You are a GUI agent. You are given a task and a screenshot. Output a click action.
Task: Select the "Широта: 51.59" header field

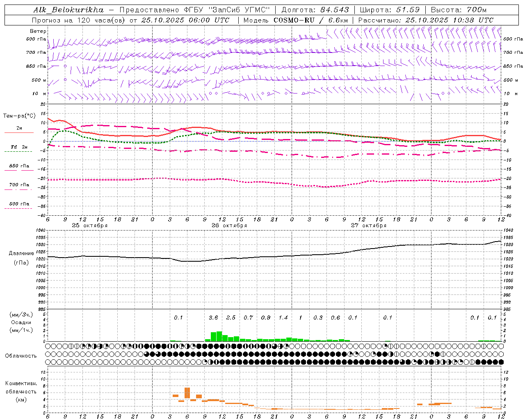coord(390,9)
